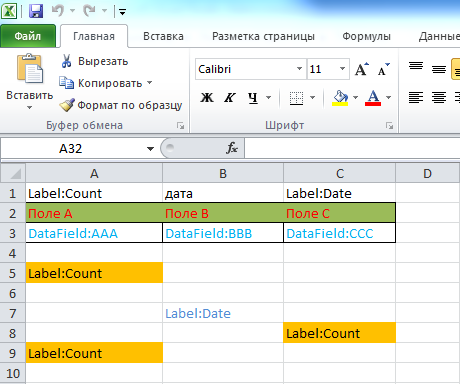Open Буфер обмена dialog launcher
Viewport: 460px width, 384px height.
(181, 126)
